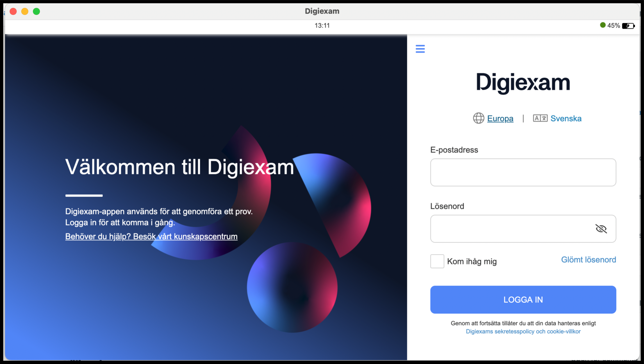Image resolution: width=644 pixels, height=364 pixels.
Task: Click the 45% battery percentage text
Action: click(613, 26)
